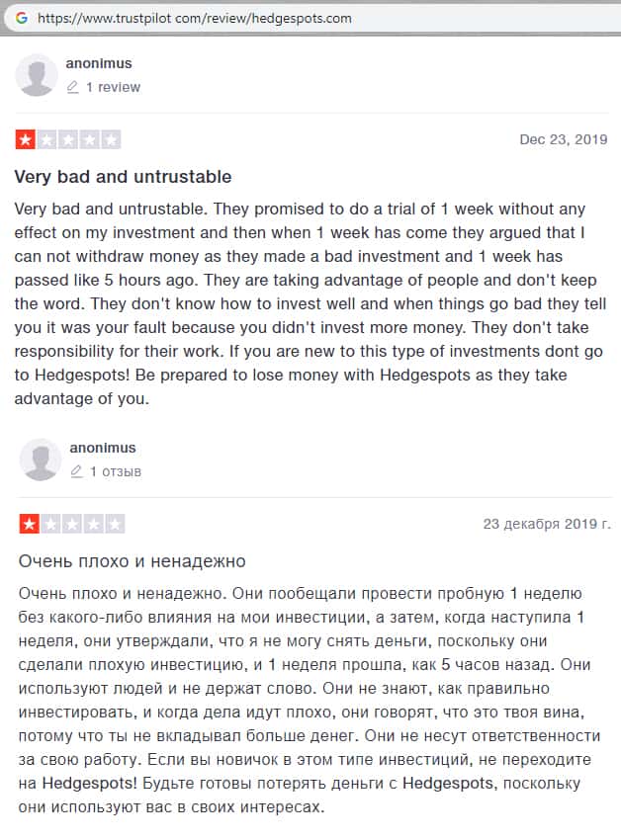Viewport: 621px width, 840px height.
Task: Open the 'Very bad and untrustable' review title
Action: tap(123, 177)
